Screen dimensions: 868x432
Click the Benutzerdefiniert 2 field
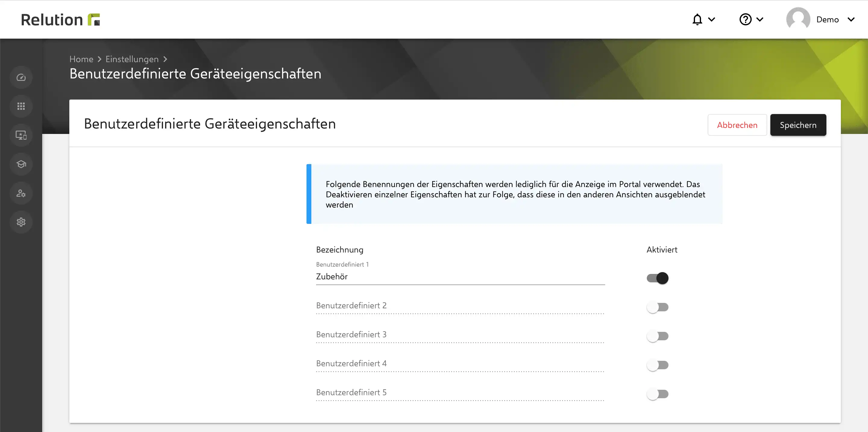pyautogui.click(x=460, y=306)
